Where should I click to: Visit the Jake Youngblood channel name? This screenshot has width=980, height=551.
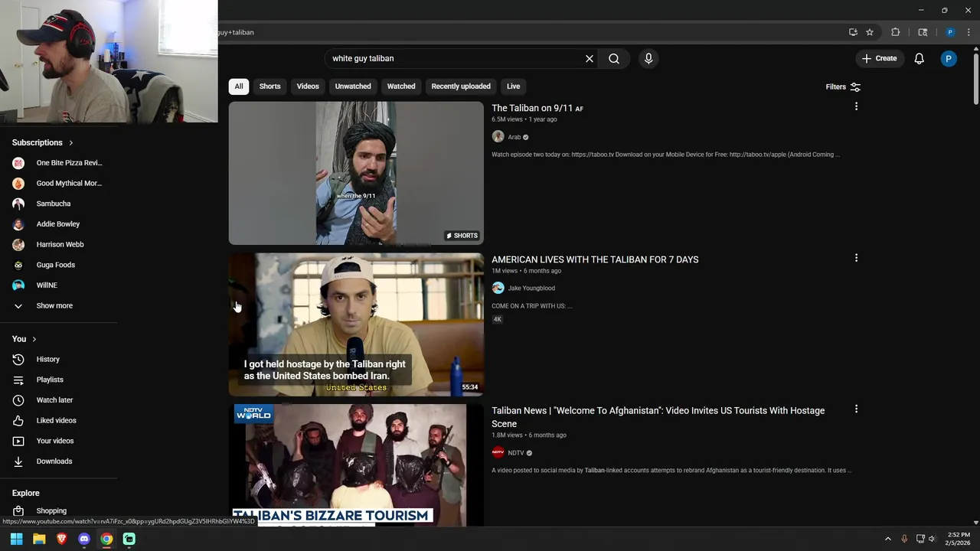[x=531, y=289]
